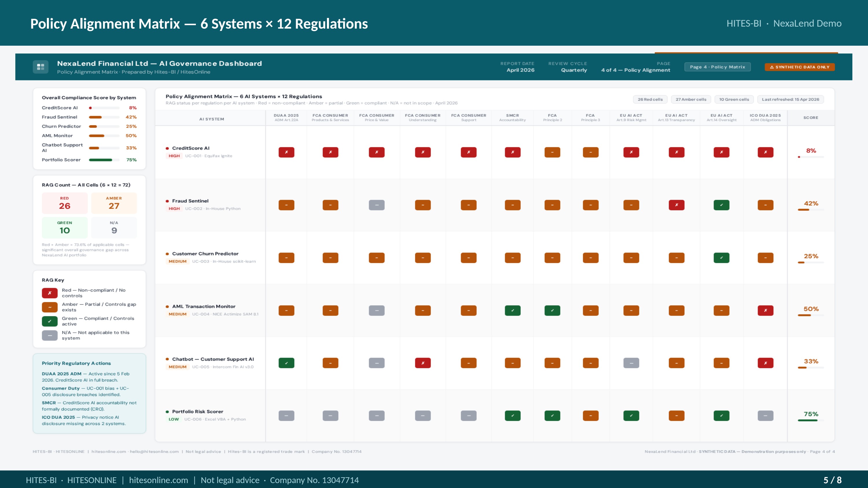The width and height of the screenshot is (868, 488).
Task: Click the 10 Green cells chip
Action: point(734,99)
